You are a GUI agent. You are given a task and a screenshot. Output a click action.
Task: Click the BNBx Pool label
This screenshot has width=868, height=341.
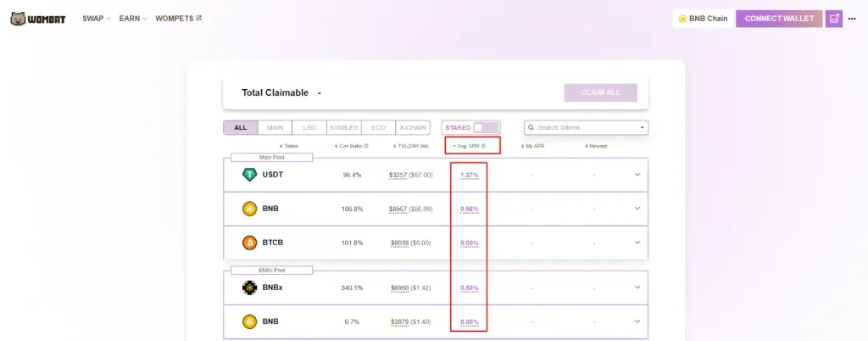pos(271,270)
